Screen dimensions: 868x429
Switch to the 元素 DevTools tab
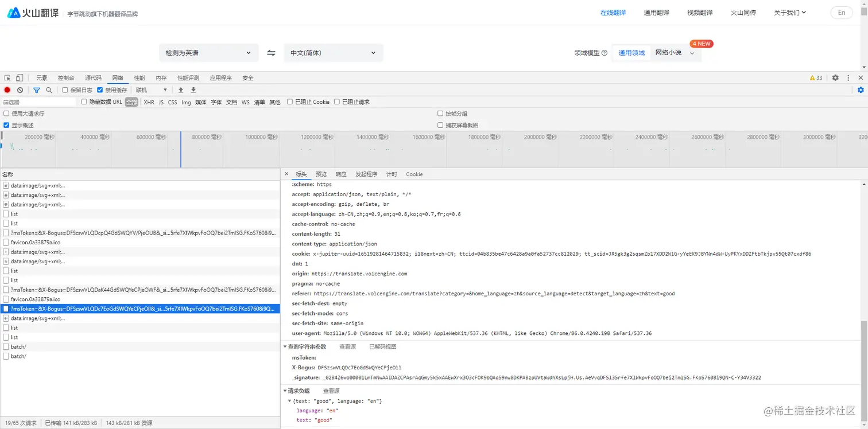(42, 78)
